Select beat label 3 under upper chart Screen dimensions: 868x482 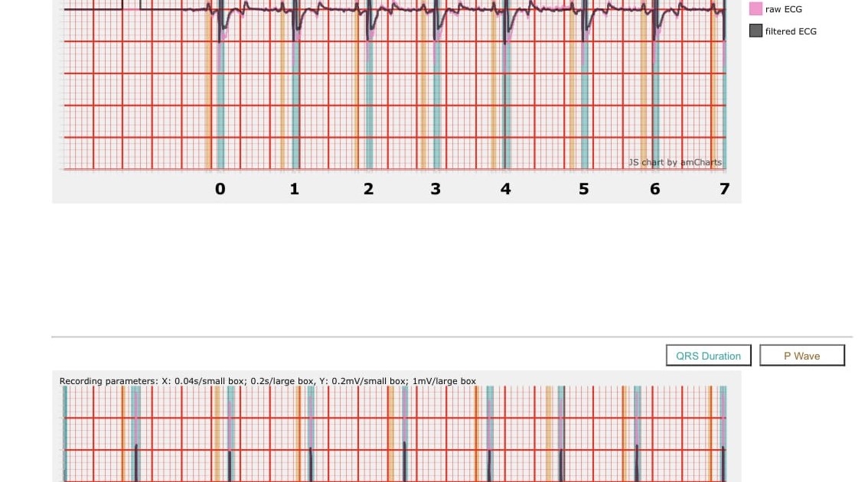(x=436, y=189)
